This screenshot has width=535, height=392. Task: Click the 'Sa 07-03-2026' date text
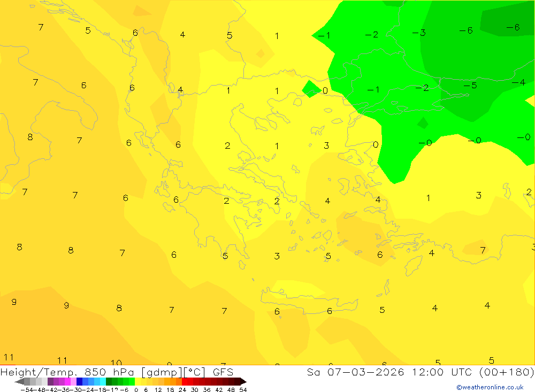pos(356,372)
